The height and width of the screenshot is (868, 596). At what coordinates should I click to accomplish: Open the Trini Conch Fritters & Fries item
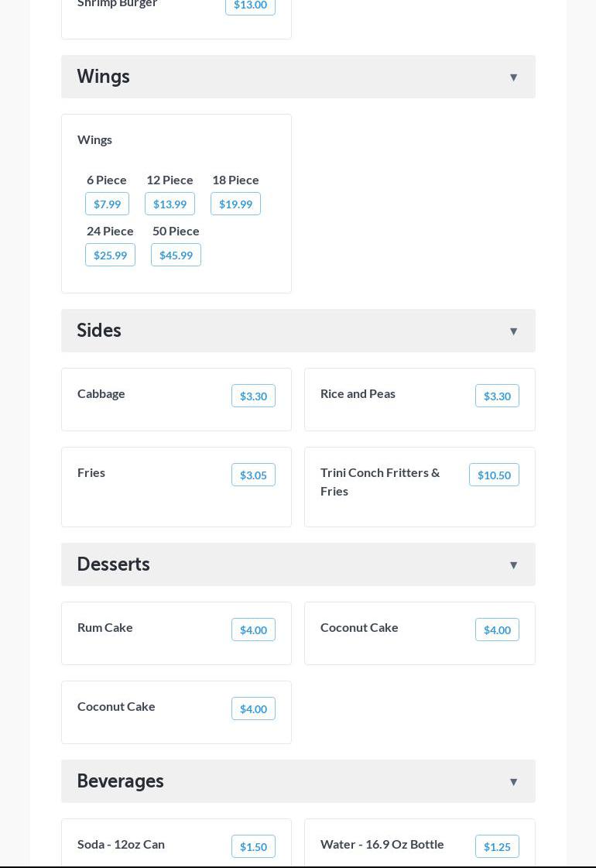(380, 481)
